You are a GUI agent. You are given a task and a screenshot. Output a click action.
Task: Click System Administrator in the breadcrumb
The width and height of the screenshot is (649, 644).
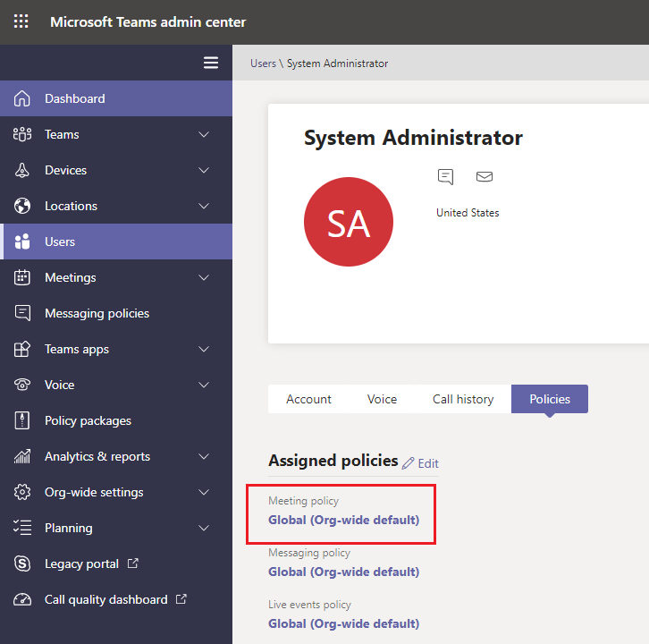(x=337, y=64)
